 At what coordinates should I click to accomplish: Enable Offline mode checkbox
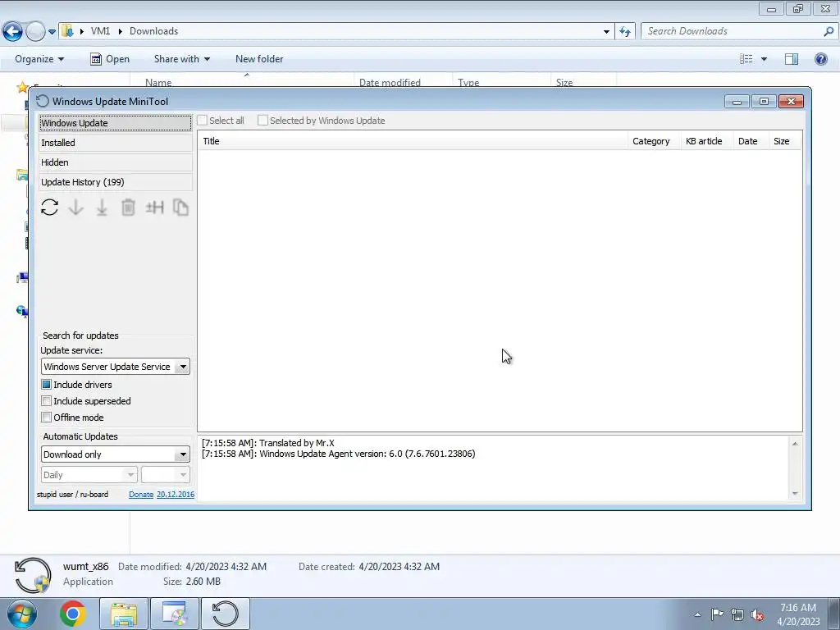click(x=47, y=418)
